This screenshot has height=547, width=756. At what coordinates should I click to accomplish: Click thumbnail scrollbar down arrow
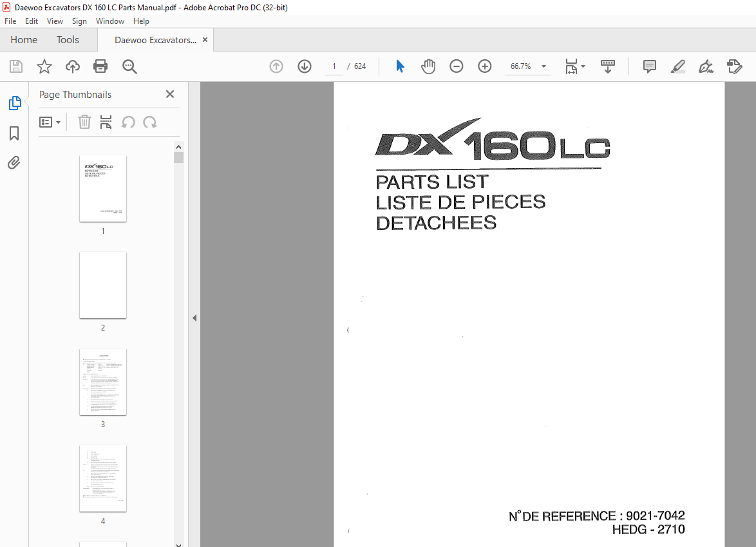178,544
